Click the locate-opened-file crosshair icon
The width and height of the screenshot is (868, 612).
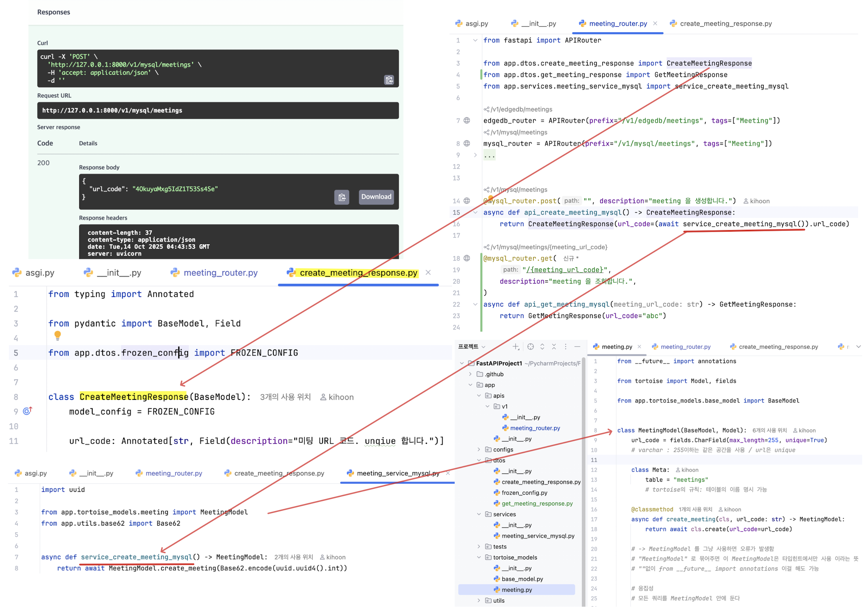tap(530, 347)
